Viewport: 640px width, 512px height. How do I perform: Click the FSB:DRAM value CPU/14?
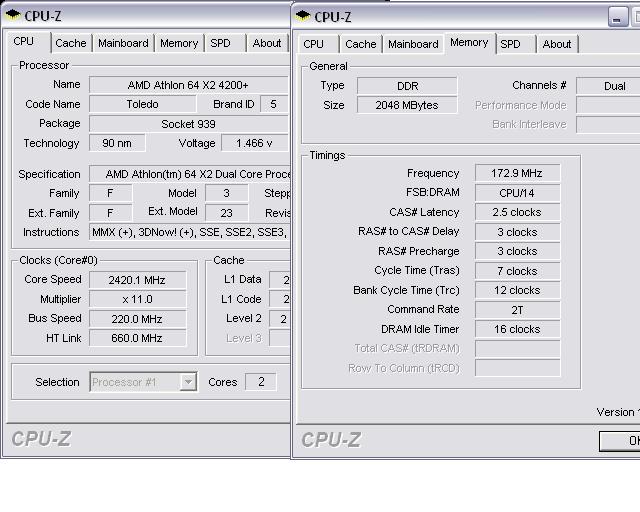point(518,193)
